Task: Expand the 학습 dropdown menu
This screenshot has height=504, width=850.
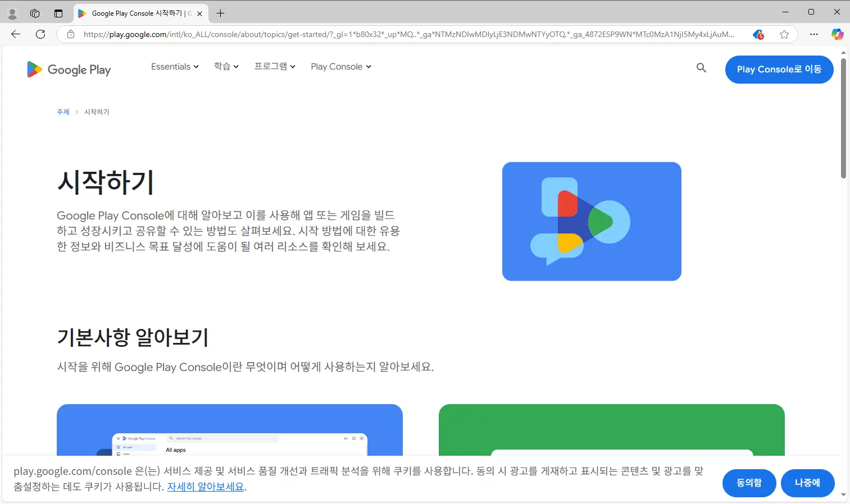Action: [x=226, y=66]
